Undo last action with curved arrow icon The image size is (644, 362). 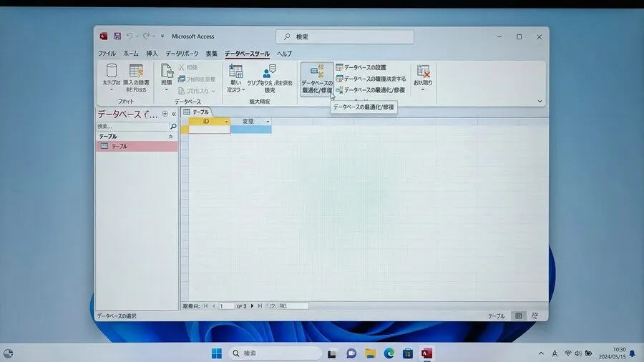point(130,36)
